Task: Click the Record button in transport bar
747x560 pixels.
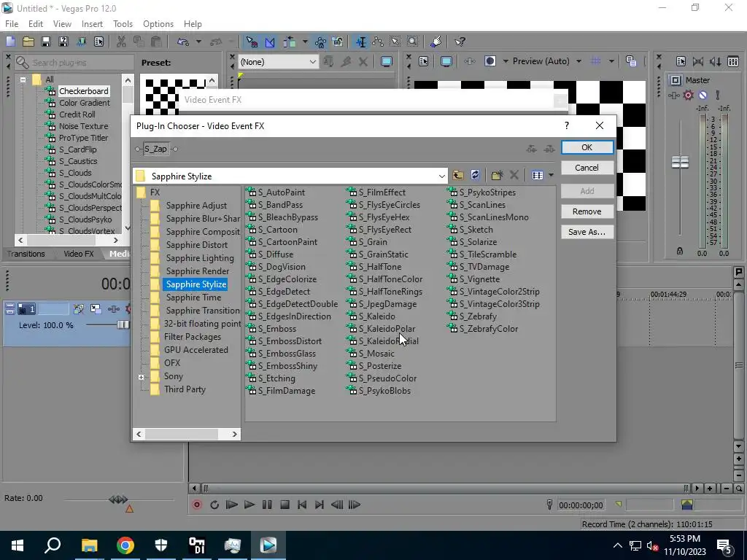Action: (197, 505)
